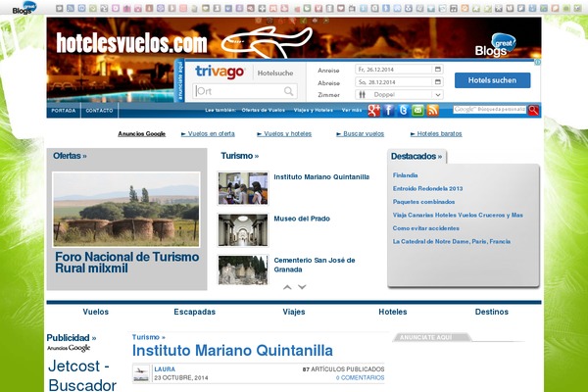Click the red search magnifier button
The width and height of the screenshot is (588, 392).
(533, 110)
